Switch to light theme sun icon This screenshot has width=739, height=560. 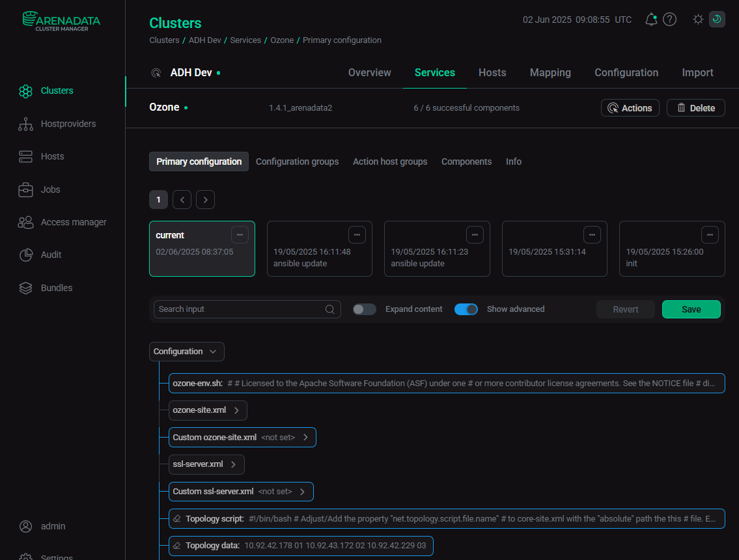pyautogui.click(x=698, y=20)
